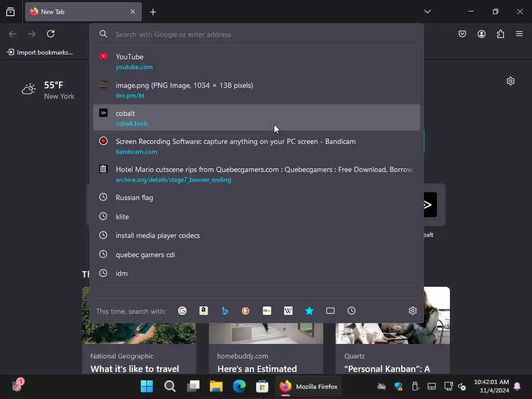
Task: Search this time with DuckDuckGo
Action: 246,311
